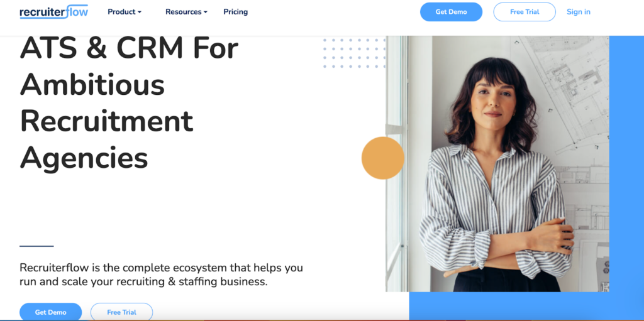
Task: Click the Get Demo button in header
Action: pyautogui.click(x=451, y=12)
